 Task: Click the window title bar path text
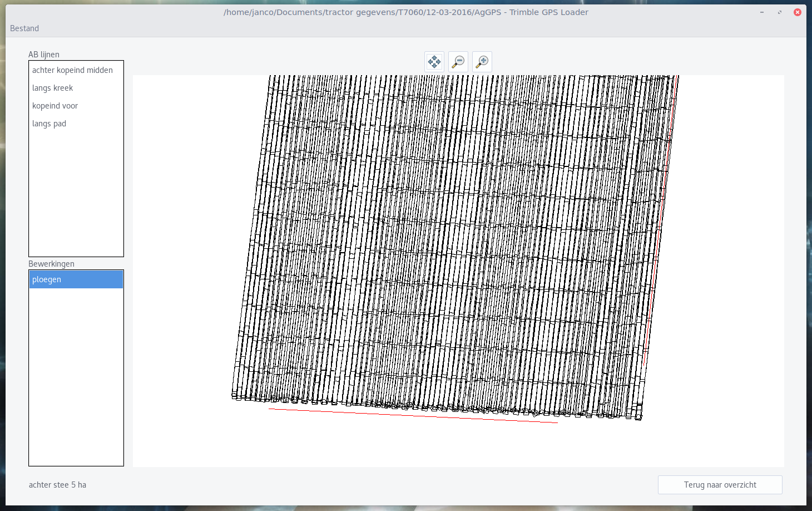(405, 12)
